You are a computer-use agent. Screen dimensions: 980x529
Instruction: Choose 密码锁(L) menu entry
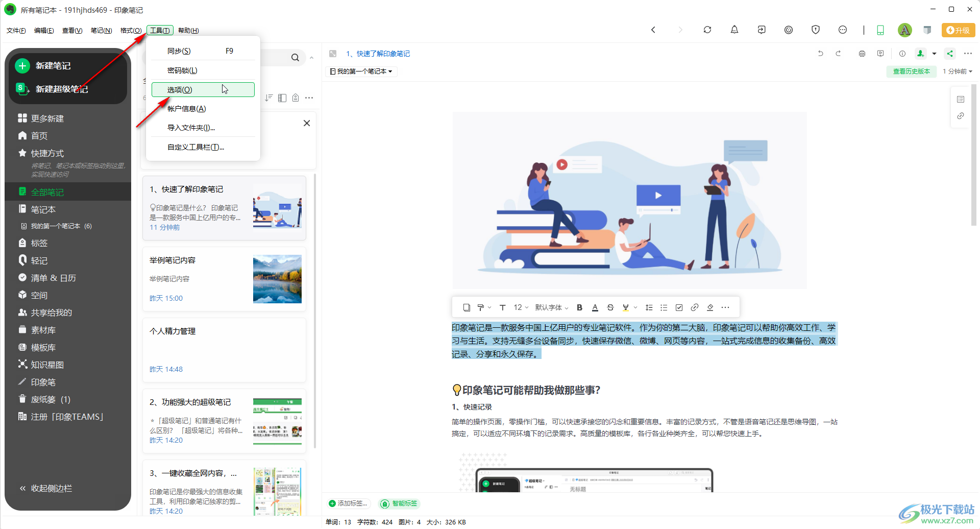(x=203, y=70)
